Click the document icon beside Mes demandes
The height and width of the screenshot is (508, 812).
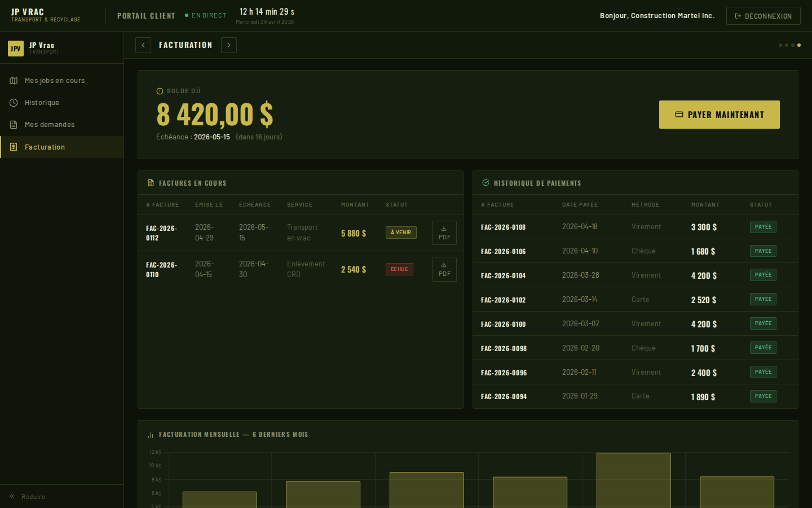pyautogui.click(x=14, y=125)
